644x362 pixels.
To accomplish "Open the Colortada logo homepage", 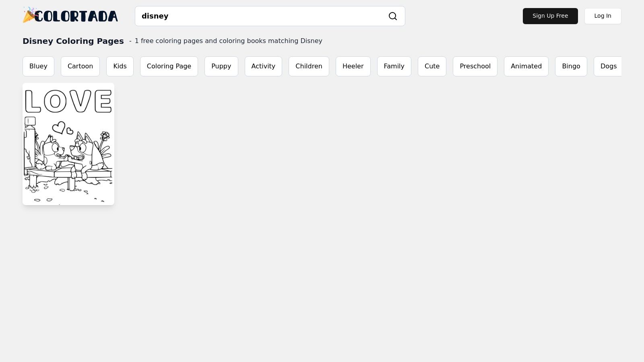I will click(70, 16).
